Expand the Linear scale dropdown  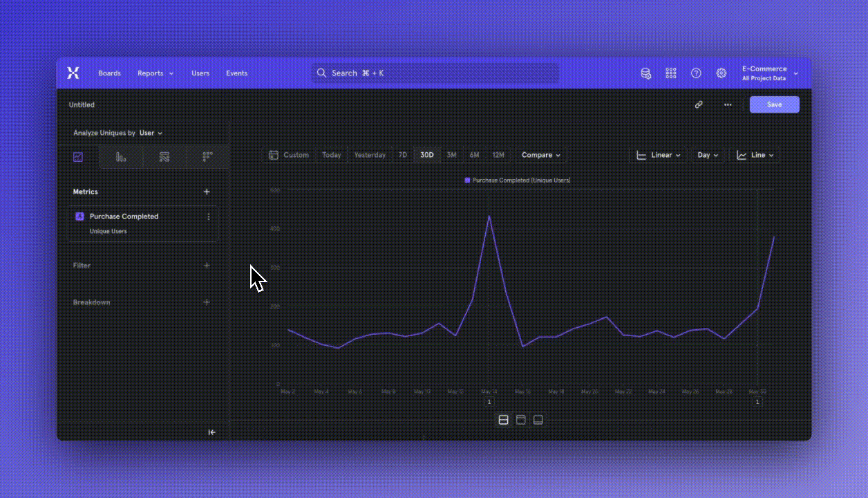[658, 156]
